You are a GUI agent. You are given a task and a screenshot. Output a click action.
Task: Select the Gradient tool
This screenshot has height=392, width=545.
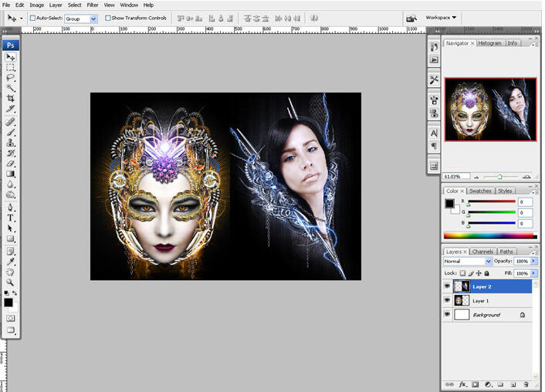point(11,174)
